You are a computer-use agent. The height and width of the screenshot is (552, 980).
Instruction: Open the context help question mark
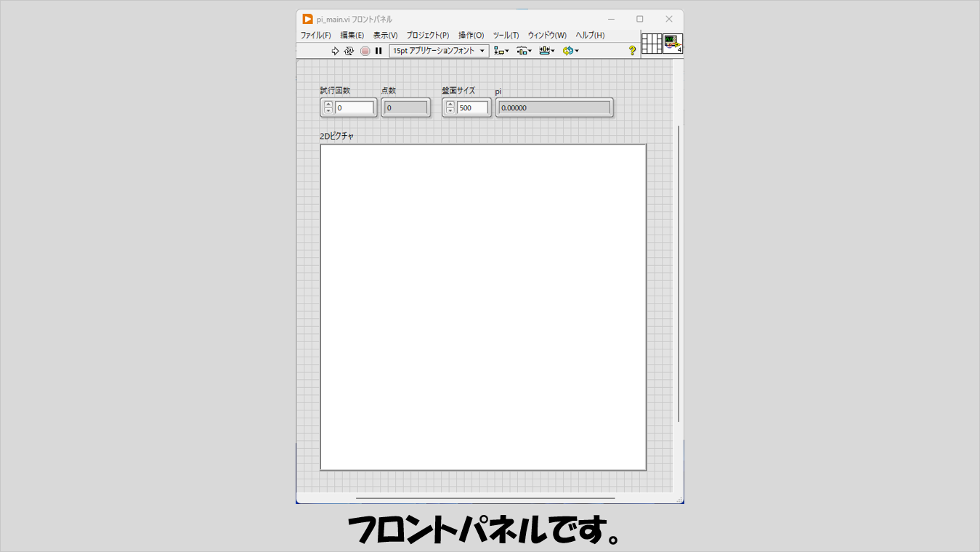tap(632, 51)
